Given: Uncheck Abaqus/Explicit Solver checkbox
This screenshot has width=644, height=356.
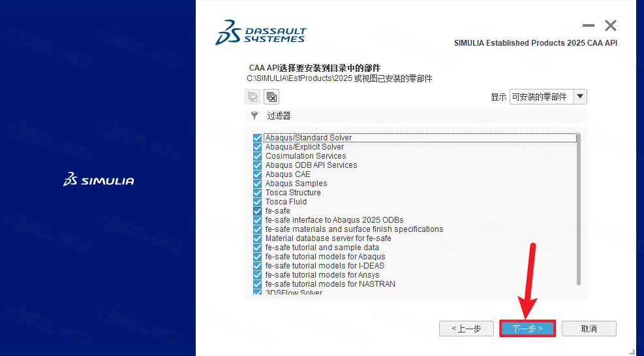Looking at the screenshot, I should pos(258,147).
